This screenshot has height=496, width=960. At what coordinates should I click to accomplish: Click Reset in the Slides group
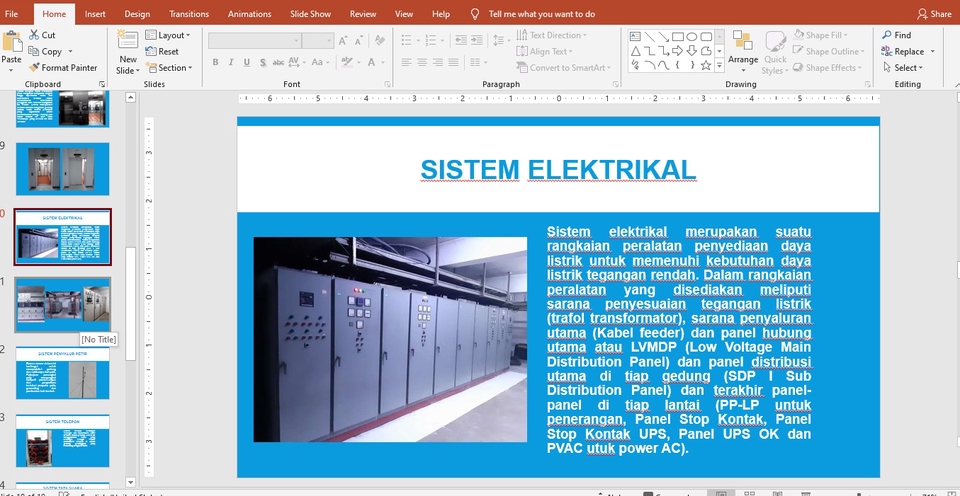coord(162,51)
